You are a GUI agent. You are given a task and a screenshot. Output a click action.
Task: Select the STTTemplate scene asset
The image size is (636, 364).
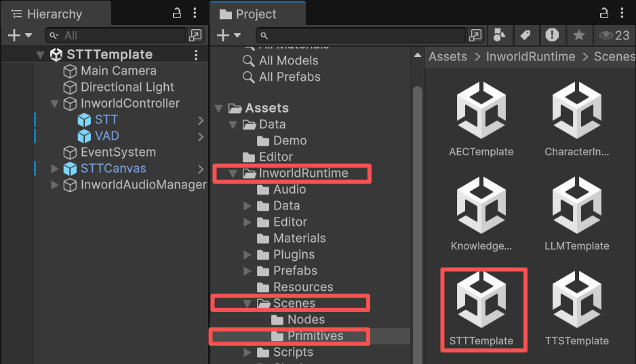[481, 308]
